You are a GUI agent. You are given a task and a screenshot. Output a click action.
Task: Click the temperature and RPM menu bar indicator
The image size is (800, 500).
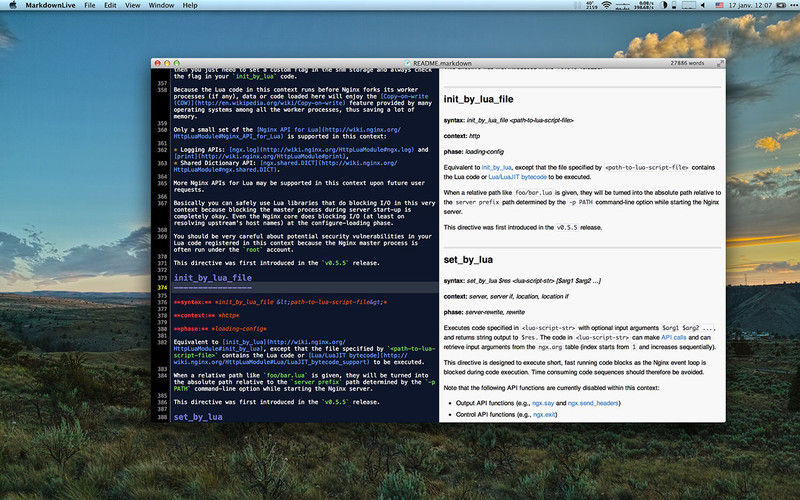(592, 5)
